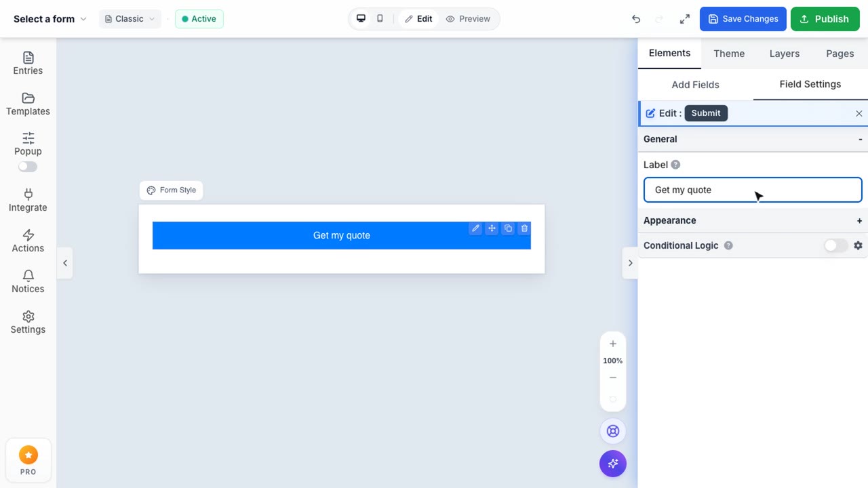
Task: Switch to the Layers tab
Action: click(785, 54)
